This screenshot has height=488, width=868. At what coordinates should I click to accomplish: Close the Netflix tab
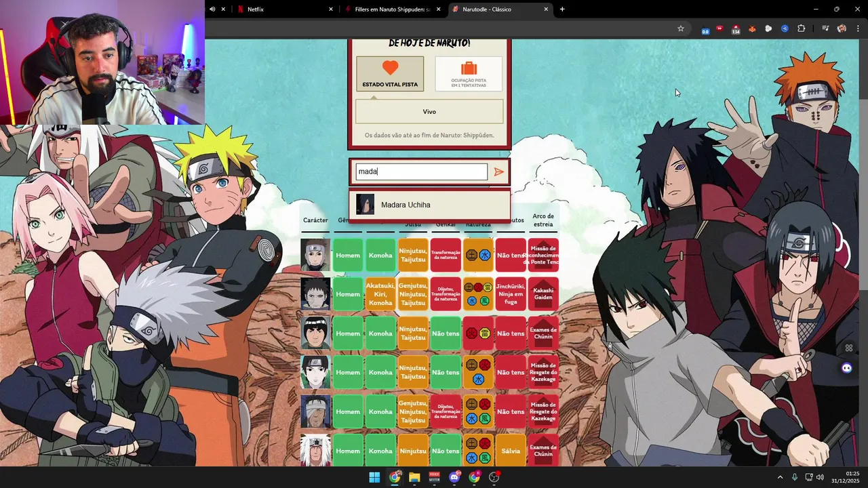point(331,9)
